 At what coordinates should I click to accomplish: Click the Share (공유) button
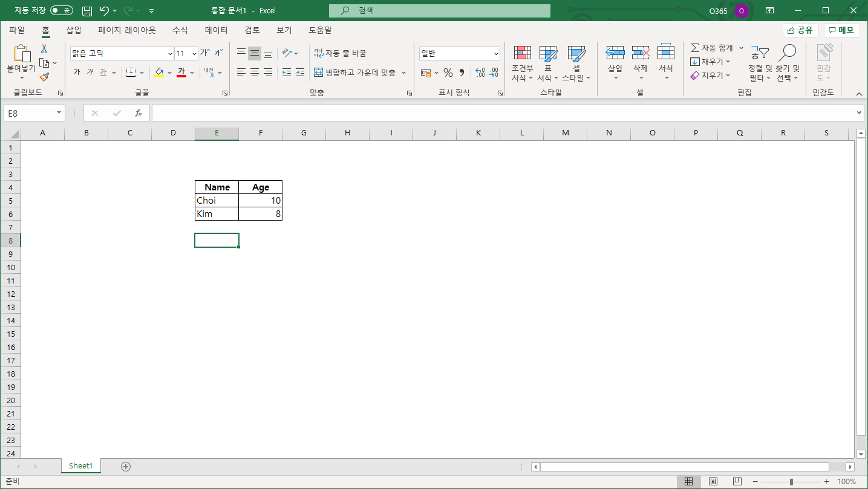[x=800, y=30]
